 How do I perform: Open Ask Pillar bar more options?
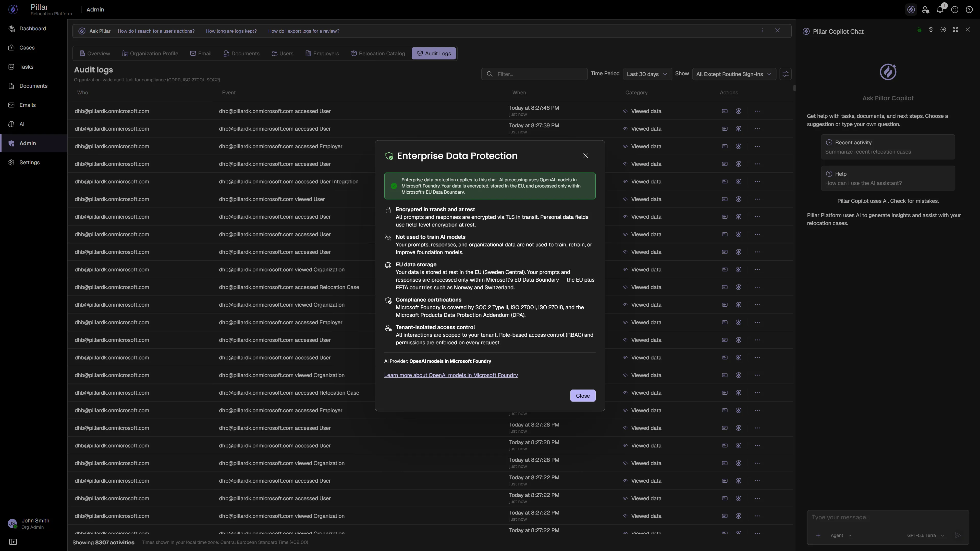coord(762,30)
